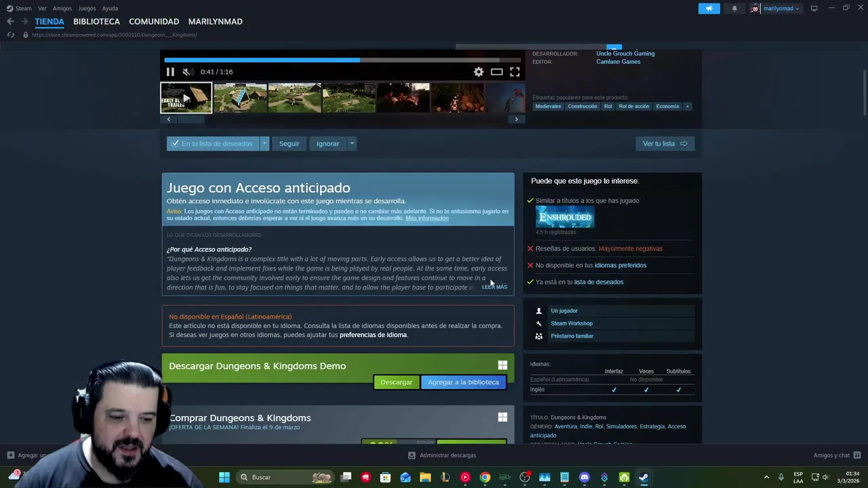Image resolution: width=868 pixels, height=488 pixels.
Task: Open 'Administrar descargas'
Action: click(x=442, y=455)
